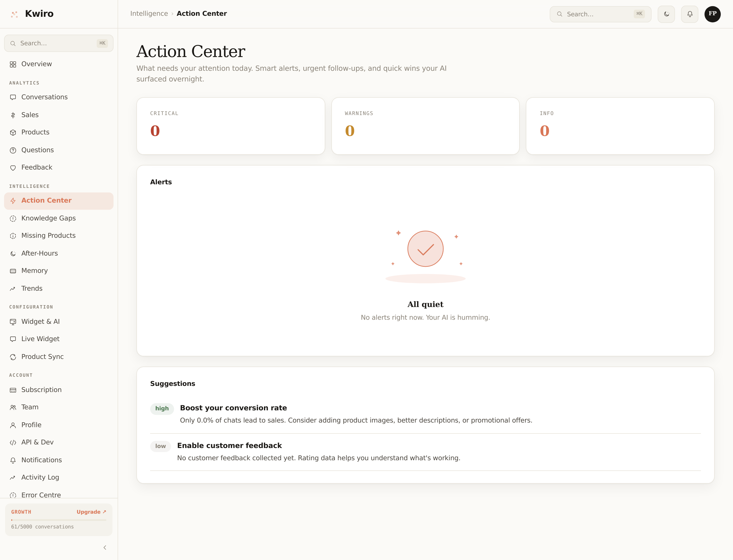Viewport: 733px width, 560px height.
Task: Click the Questions help-circle icon
Action: pos(13,150)
